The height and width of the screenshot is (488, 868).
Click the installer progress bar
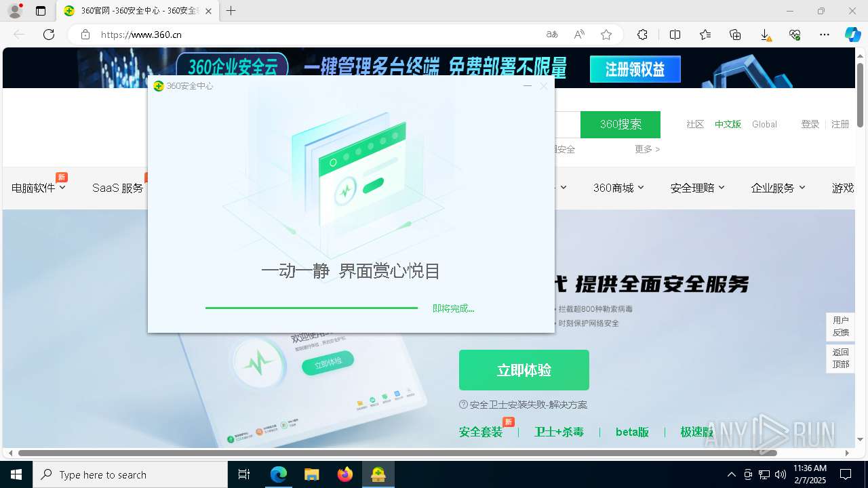pyautogui.click(x=312, y=308)
